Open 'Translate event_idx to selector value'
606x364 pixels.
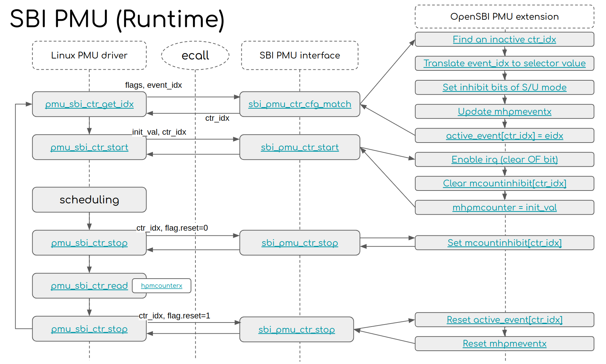[x=504, y=63]
